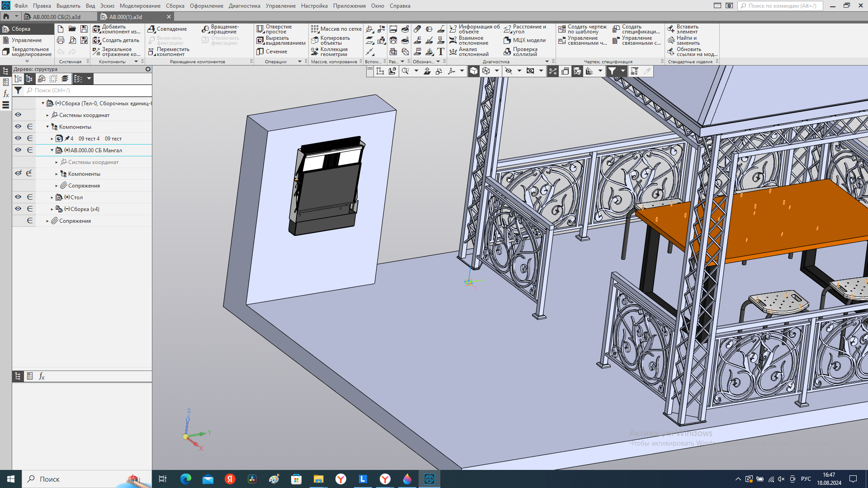868x488 pixels.
Task: Hide the Стол component via eye icon
Action: click(18, 197)
